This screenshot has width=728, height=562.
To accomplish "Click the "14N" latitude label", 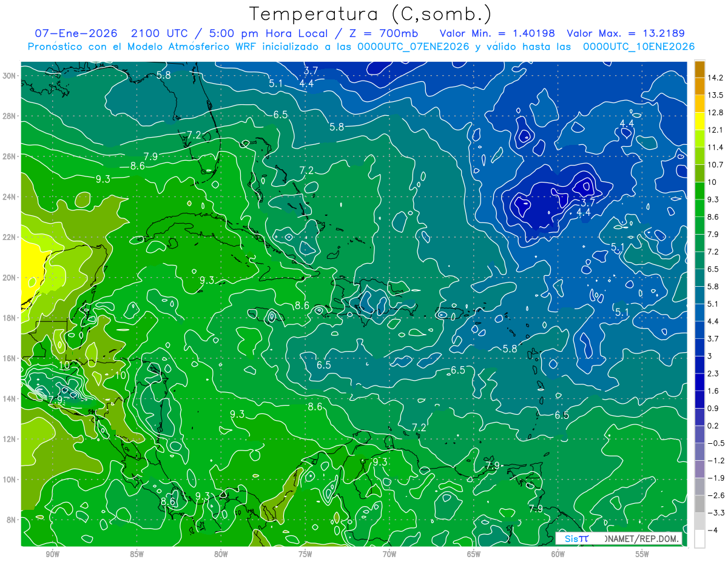I will (x=9, y=399).
